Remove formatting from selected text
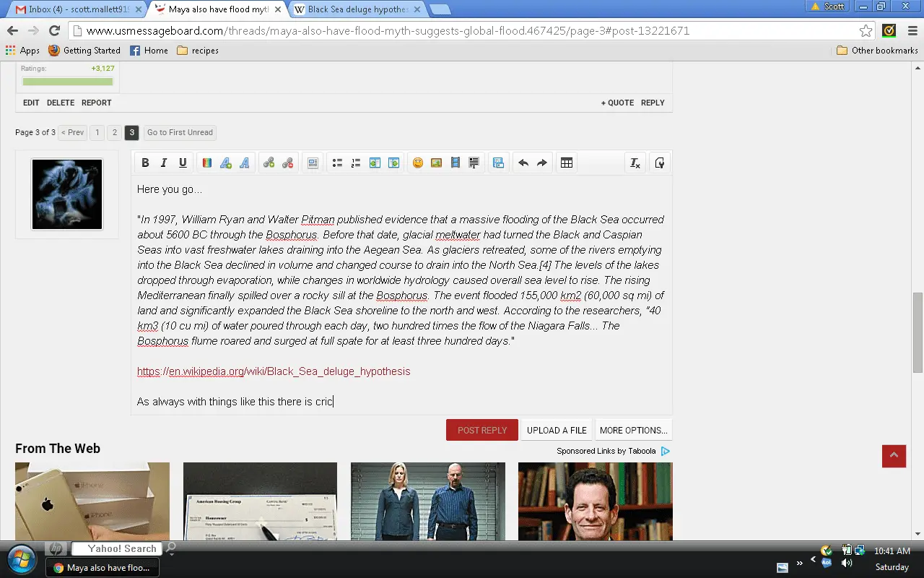The height and width of the screenshot is (578, 924). (635, 163)
